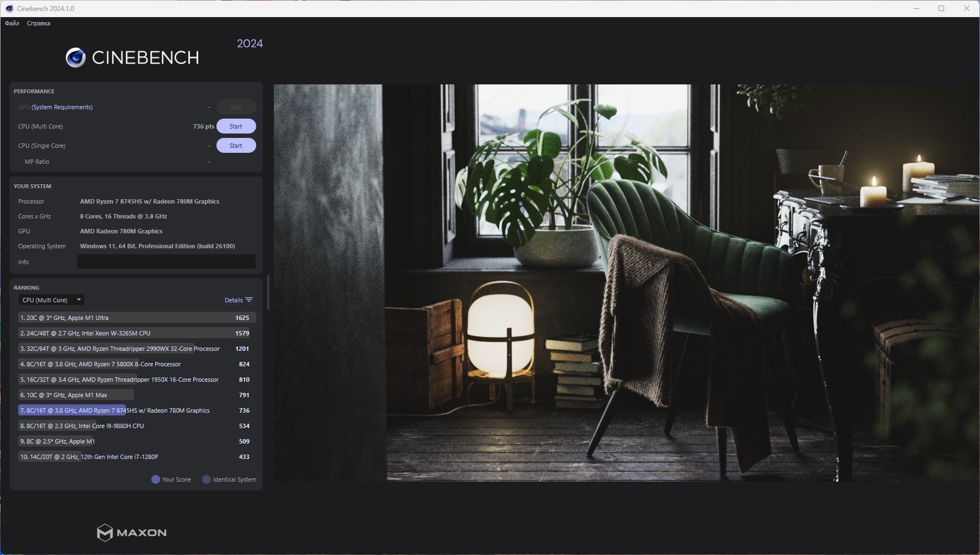Minimize the Cinebench window
980x555 pixels.
917,8
